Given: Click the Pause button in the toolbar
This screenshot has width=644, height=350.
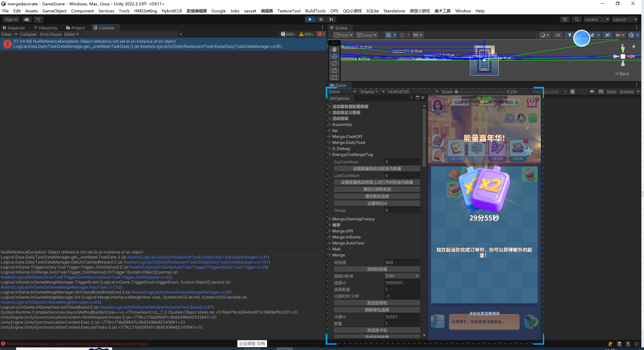Looking at the screenshot, I should [x=321, y=19].
